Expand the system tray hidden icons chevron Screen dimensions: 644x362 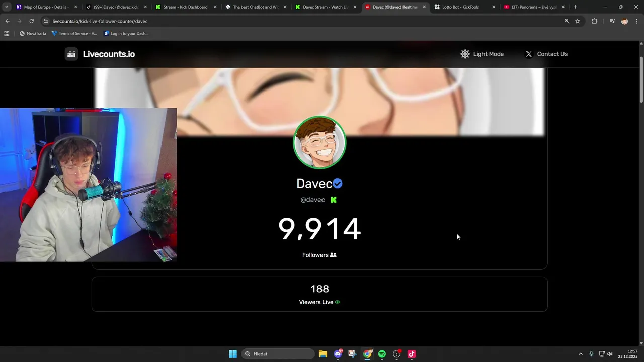tap(581, 354)
